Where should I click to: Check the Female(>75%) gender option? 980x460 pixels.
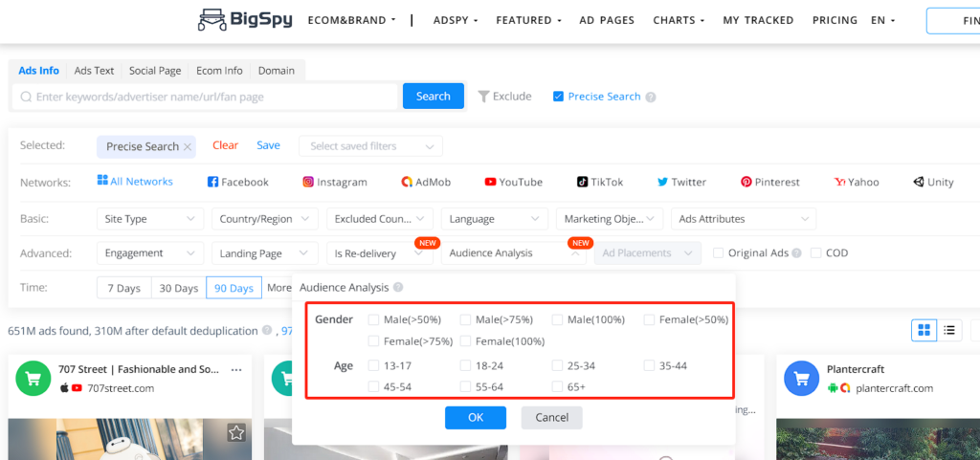[x=374, y=340]
